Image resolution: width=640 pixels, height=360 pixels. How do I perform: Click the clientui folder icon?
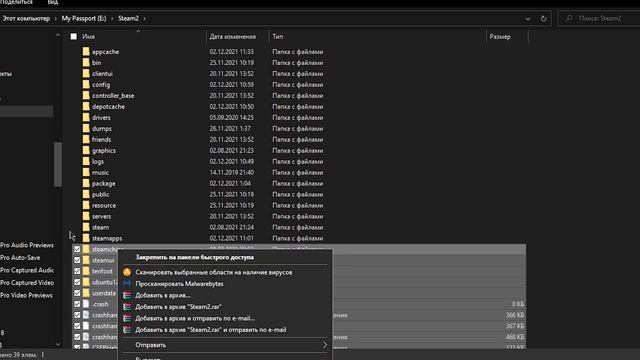point(86,73)
